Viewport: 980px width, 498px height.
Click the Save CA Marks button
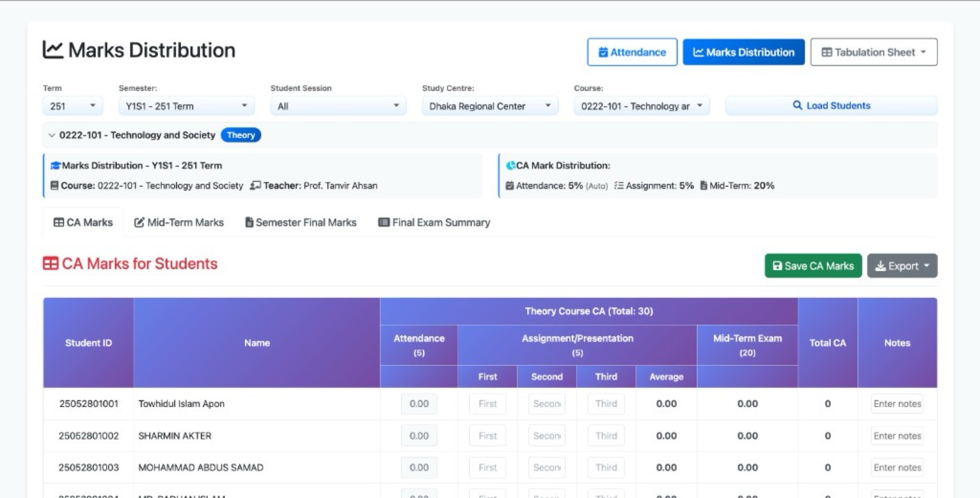813,266
